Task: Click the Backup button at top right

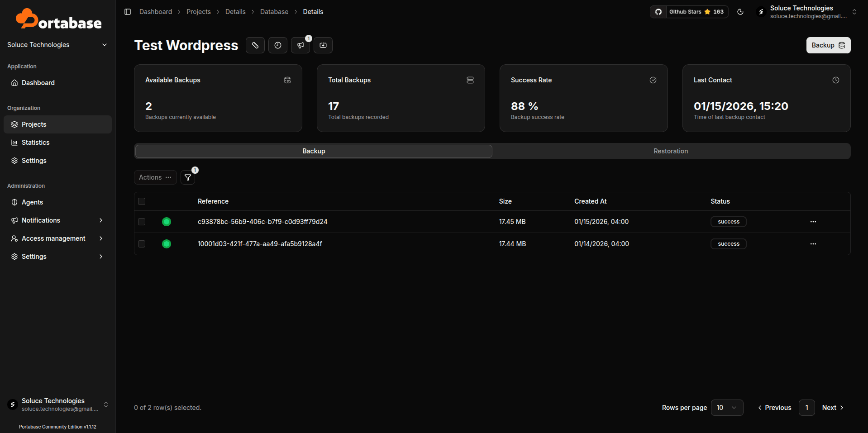Action: pyautogui.click(x=828, y=45)
